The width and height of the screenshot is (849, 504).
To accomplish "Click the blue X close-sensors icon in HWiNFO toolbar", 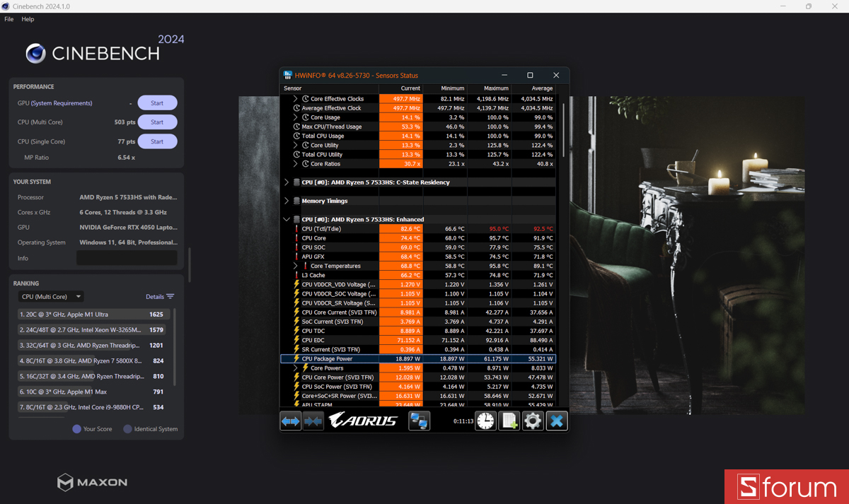I will coord(557,421).
